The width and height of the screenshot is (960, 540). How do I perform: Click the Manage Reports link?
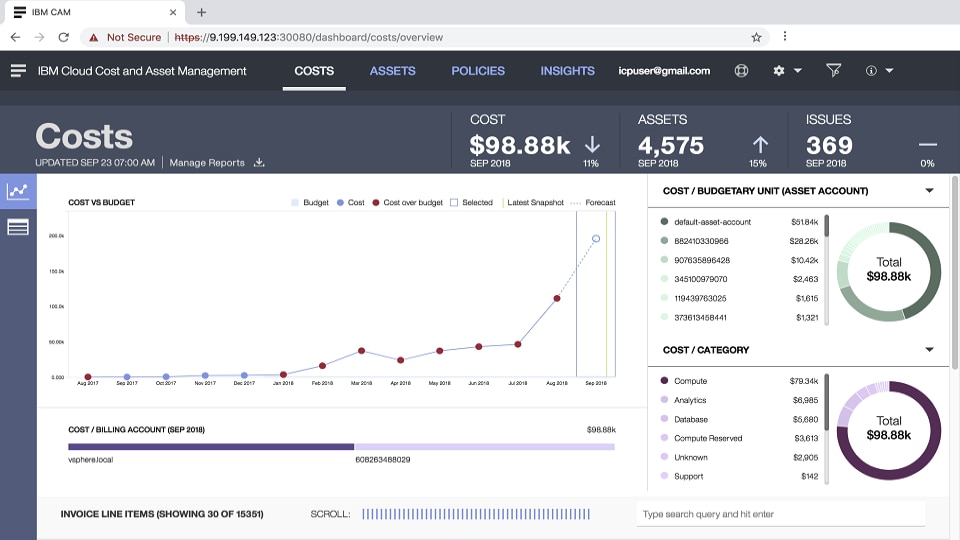(x=207, y=163)
